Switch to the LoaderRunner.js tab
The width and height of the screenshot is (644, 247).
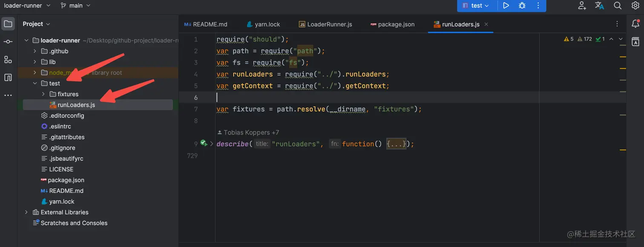pyautogui.click(x=325, y=24)
